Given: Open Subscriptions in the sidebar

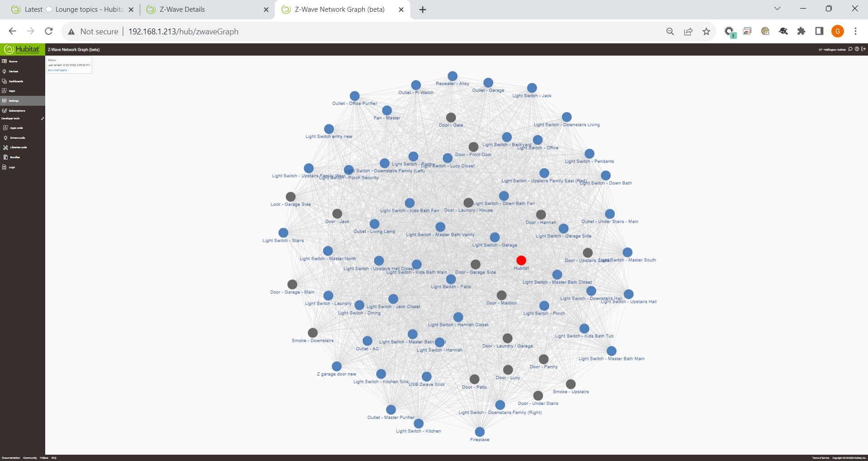Looking at the screenshot, I should (x=23, y=111).
